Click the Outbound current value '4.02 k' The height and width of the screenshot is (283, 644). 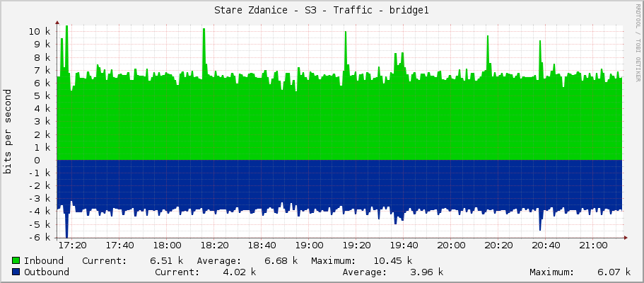coord(239,272)
